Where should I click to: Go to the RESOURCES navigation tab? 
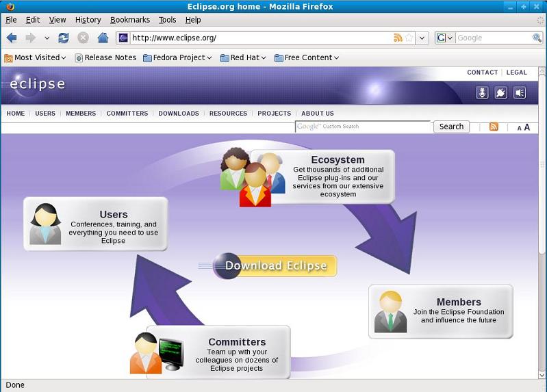point(228,114)
